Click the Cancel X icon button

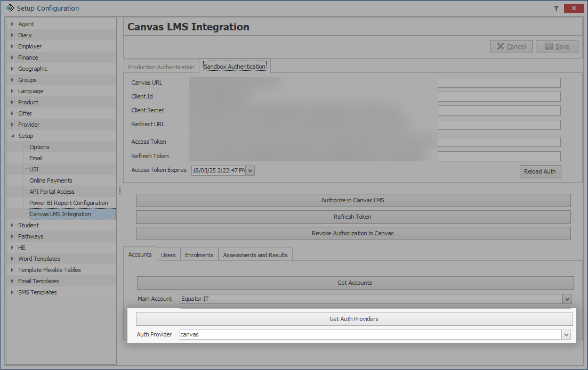511,47
